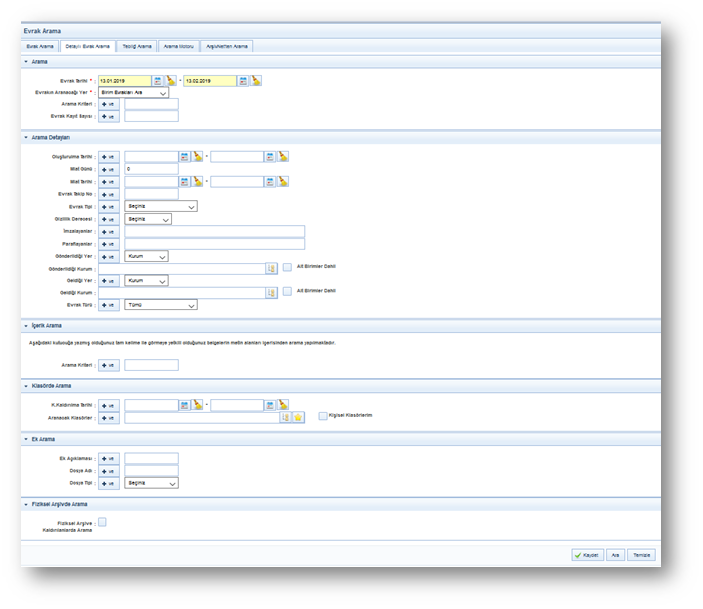Open the Geldiği Kurum selection list icon
This screenshot has height=609, width=703.
coord(270,292)
